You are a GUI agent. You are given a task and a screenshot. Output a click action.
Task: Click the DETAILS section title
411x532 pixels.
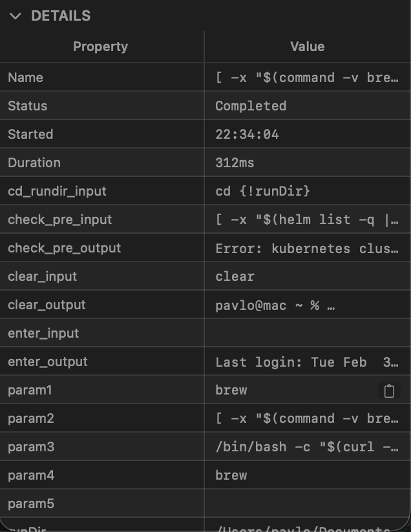point(61,16)
